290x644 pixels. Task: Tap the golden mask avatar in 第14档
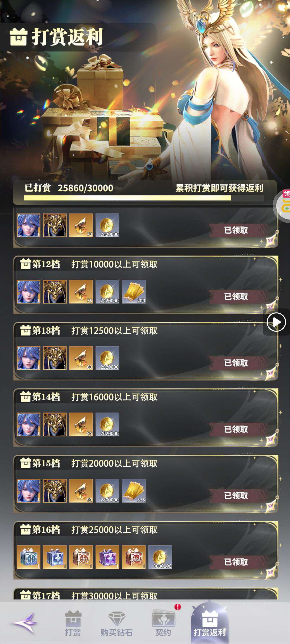click(55, 425)
